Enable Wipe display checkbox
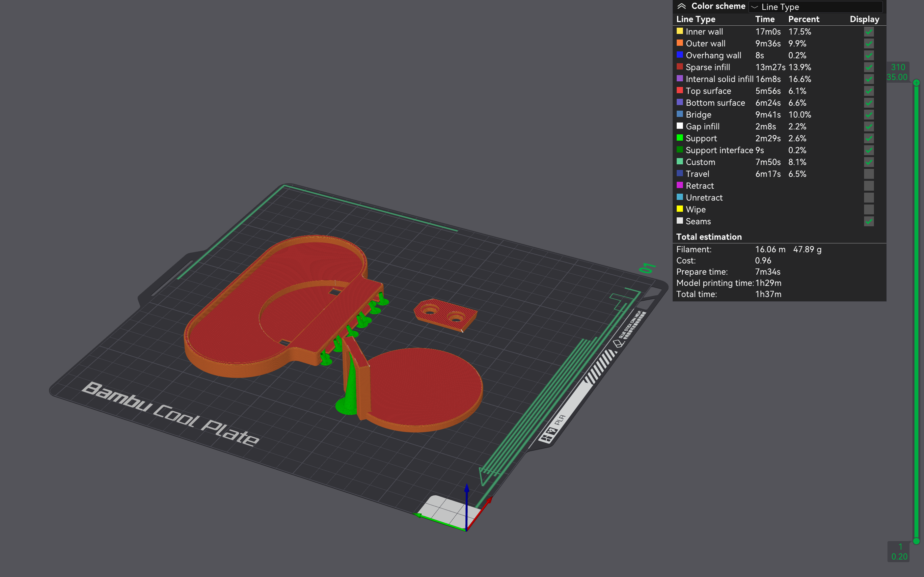This screenshot has width=924, height=577. tap(869, 209)
